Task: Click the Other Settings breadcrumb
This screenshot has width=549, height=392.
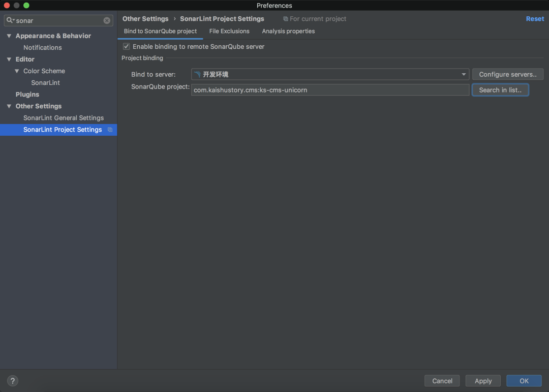Action: click(145, 19)
